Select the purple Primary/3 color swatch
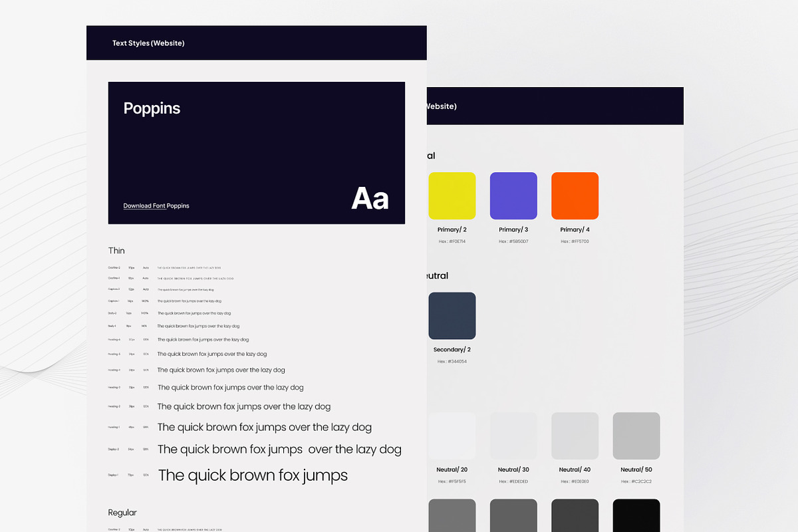Image resolution: width=798 pixels, height=532 pixels. pos(513,196)
